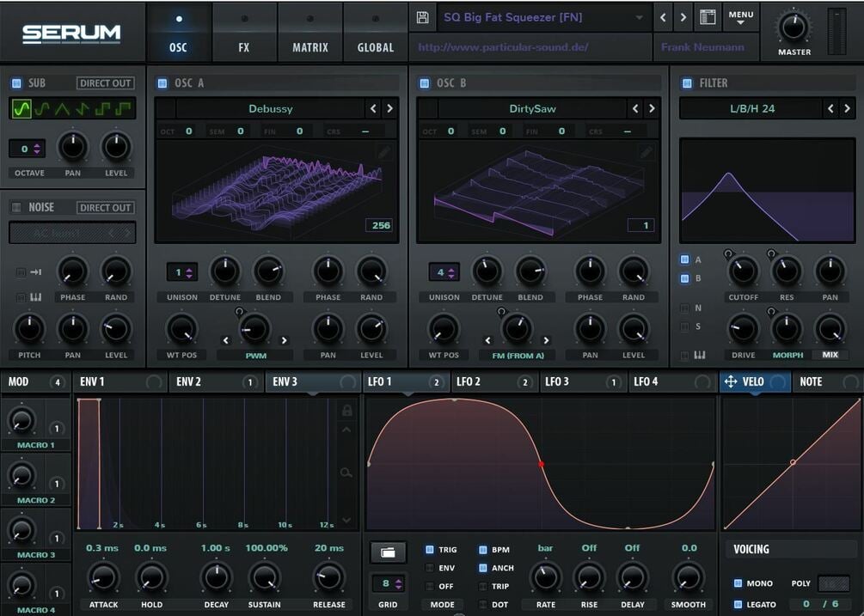Next OSC A warp mode after PWM
Image resolution: width=864 pixels, height=616 pixels.
pyautogui.click(x=285, y=340)
